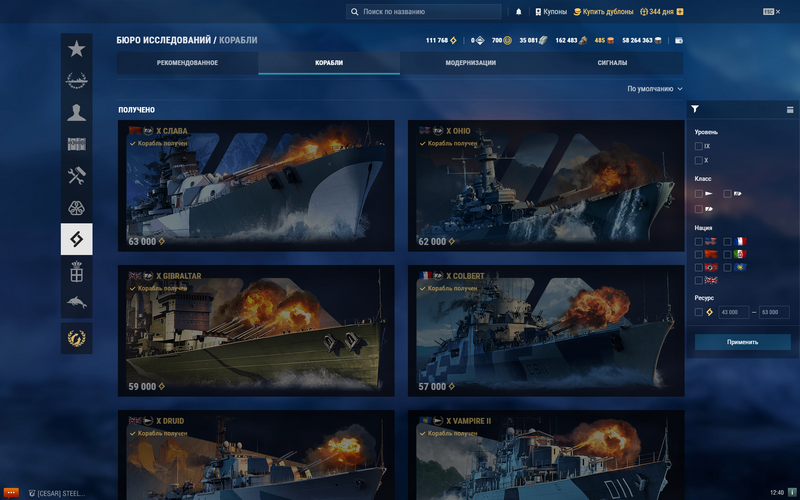Collapse the filter panel via its top-right icon

pyautogui.click(x=790, y=110)
